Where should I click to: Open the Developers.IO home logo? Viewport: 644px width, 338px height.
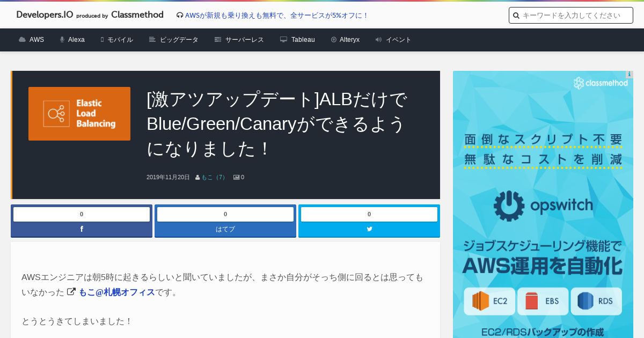[45, 15]
